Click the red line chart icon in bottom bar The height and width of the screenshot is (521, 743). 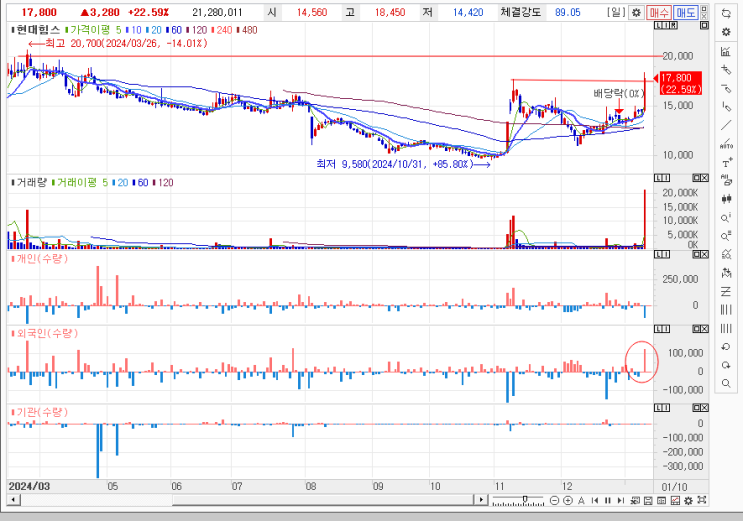[x=675, y=500]
